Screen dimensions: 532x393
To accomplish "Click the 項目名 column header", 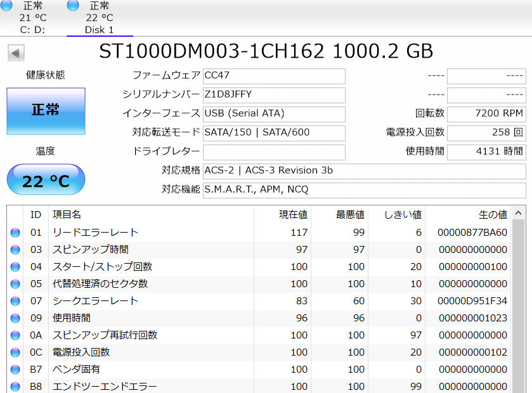I will pyautogui.click(x=67, y=215).
